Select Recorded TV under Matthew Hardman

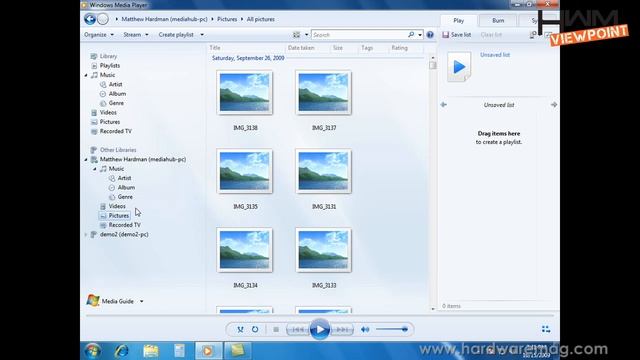click(124, 225)
